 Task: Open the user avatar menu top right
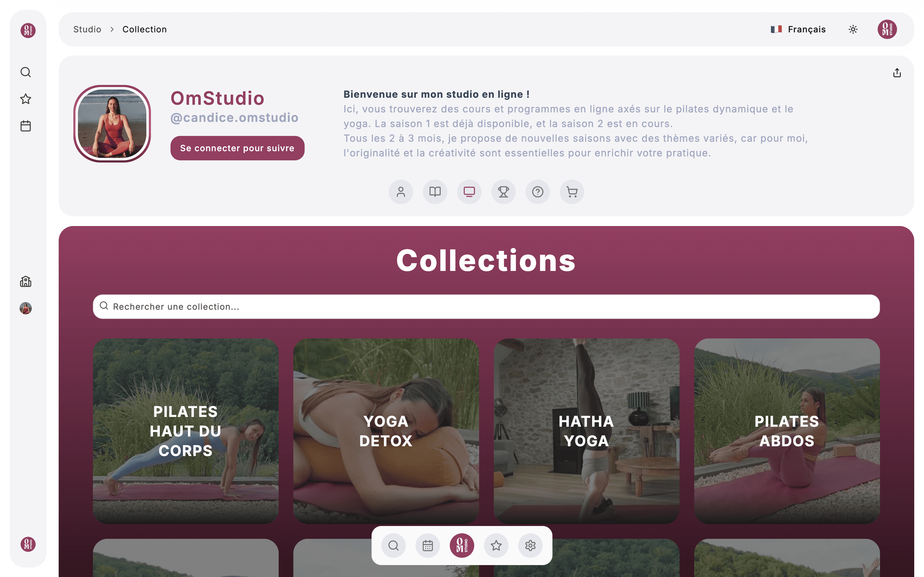pos(887,29)
